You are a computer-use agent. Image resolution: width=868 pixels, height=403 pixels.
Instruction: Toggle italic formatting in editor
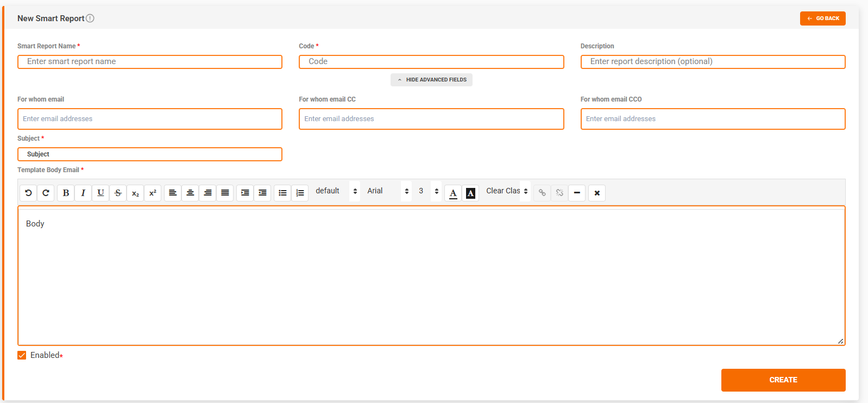(x=83, y=193)
